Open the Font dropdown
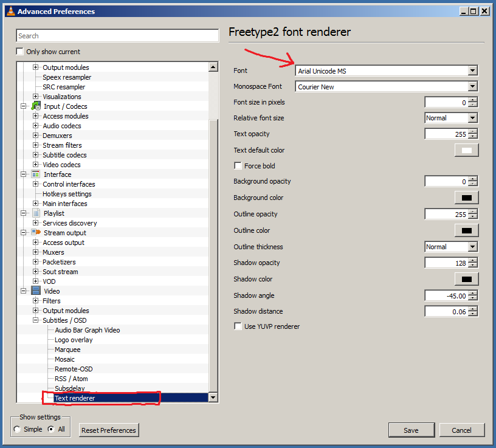 [472, 71]
